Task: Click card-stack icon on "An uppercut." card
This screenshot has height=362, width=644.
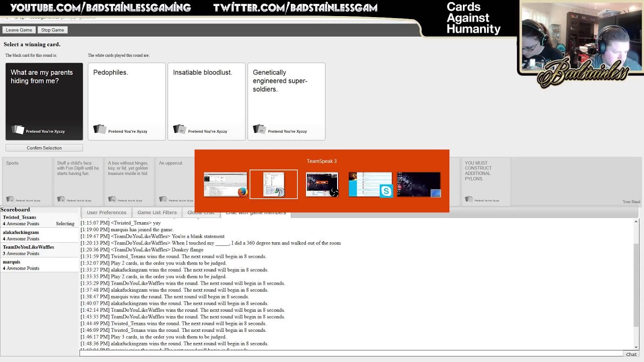Action: point(164,200)
